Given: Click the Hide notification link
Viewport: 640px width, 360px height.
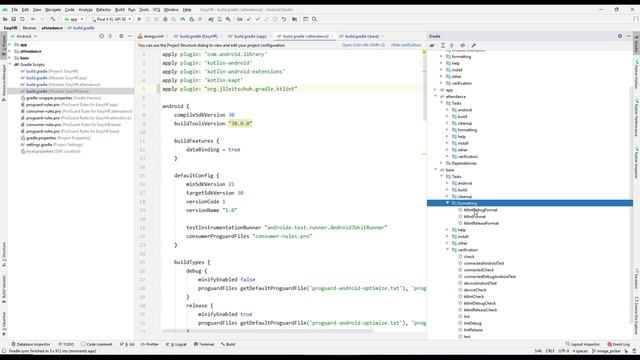Looking at the screenshot, I should pyautogui.click(x=406, y=45).
